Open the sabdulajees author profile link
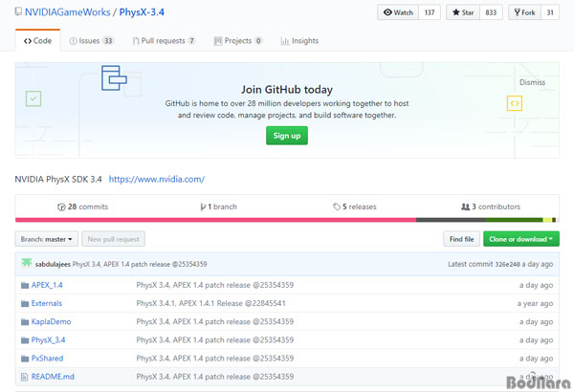This screenshot has width=574, height=392. tap(53, 264)
